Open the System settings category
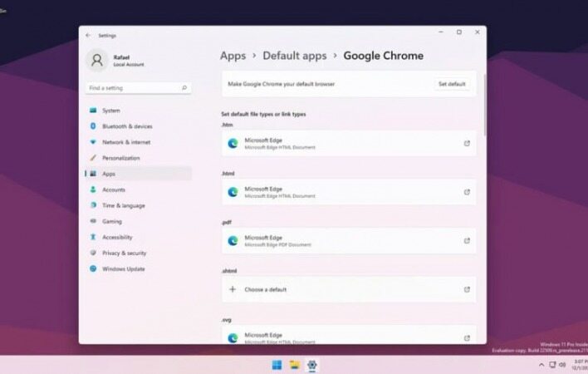The height and width of the screenshot is (374, 588). pyautogui.click(x=139, y=111)
